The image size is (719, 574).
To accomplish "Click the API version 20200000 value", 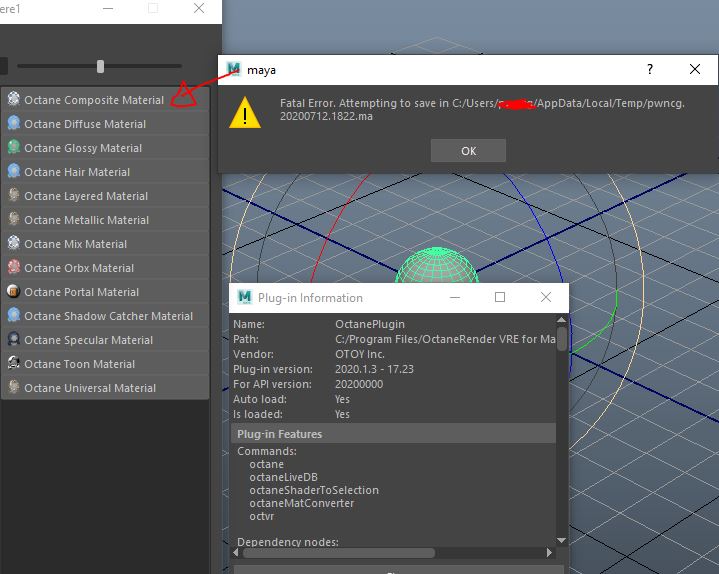I will click(x=359, y=384).
